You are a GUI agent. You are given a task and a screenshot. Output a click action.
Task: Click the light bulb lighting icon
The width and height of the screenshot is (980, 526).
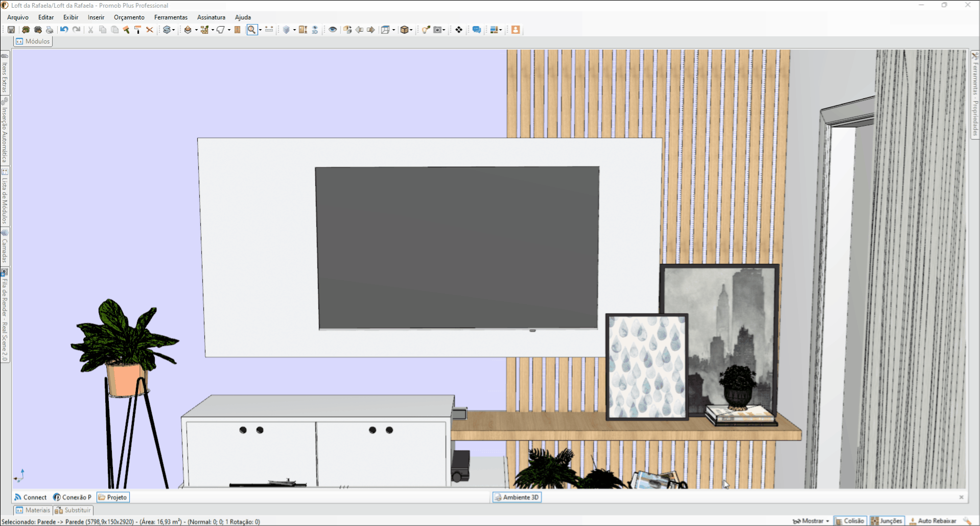pyautogui.click(x=426, y=30)
